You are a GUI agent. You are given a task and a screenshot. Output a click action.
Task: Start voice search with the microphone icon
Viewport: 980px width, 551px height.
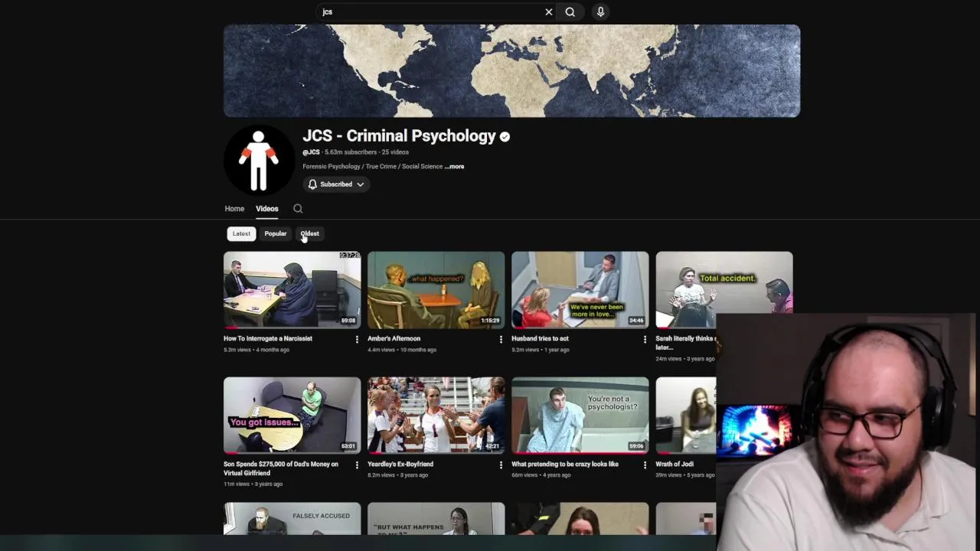point(600,11)
